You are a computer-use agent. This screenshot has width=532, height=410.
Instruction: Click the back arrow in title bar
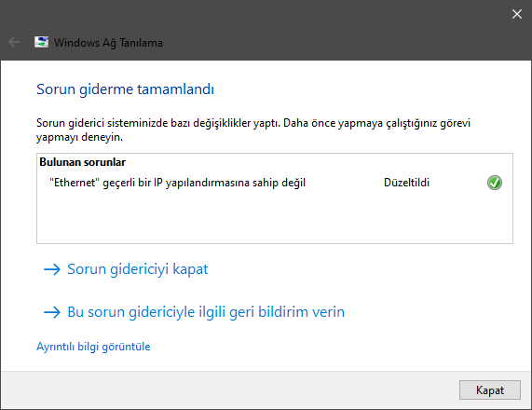[x=14, y=43]
